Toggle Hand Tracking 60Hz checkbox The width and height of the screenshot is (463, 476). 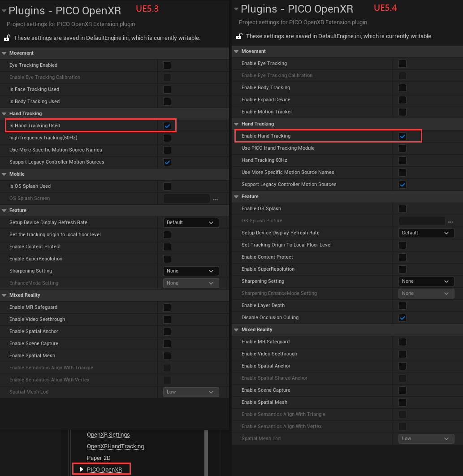(402, 160)
